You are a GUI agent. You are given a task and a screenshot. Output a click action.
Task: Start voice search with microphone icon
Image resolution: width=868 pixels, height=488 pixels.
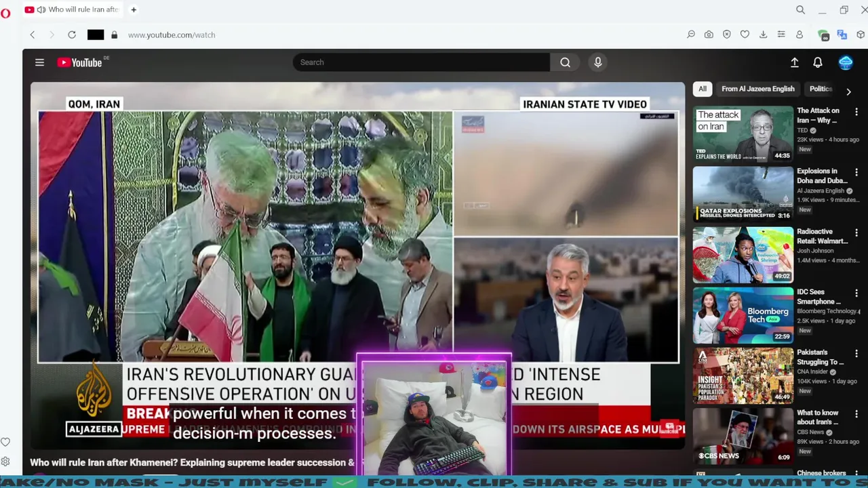click(597, 62)
